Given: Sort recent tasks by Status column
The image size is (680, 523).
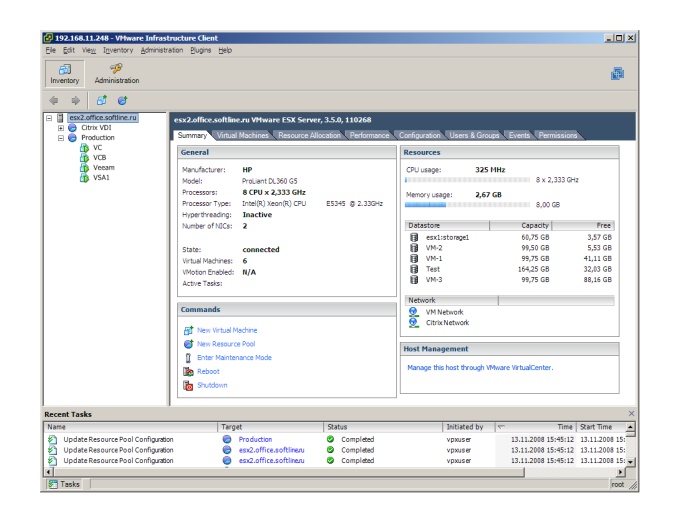Looking at the screenshot, I should coord(383,427).
